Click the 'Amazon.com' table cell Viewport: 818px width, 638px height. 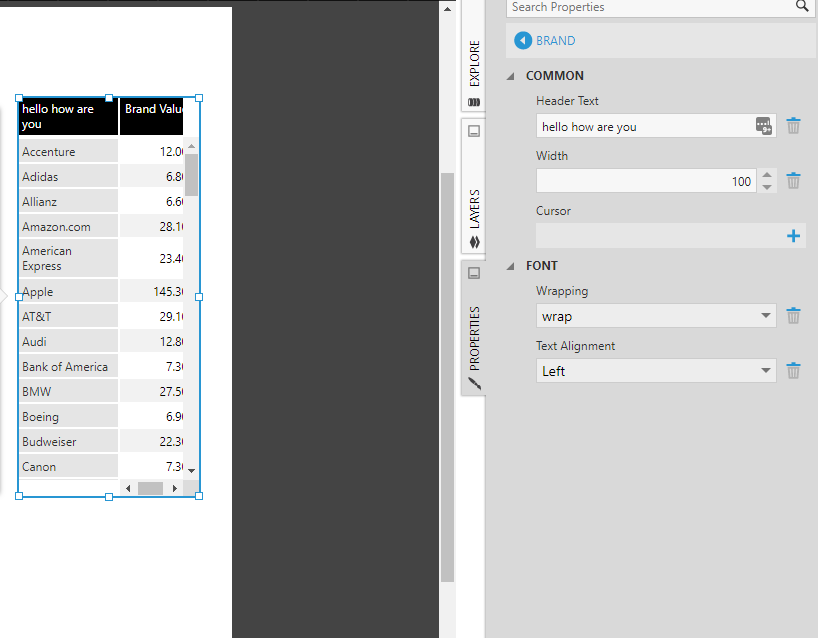(x=68, y=226)
